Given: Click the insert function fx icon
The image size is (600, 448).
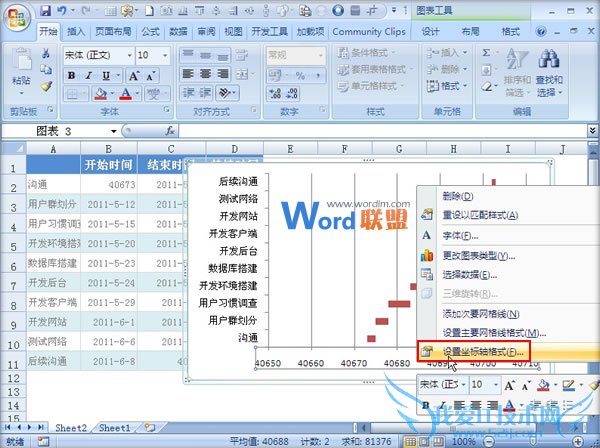Looking at the screenshot, I should pos(170,131).
